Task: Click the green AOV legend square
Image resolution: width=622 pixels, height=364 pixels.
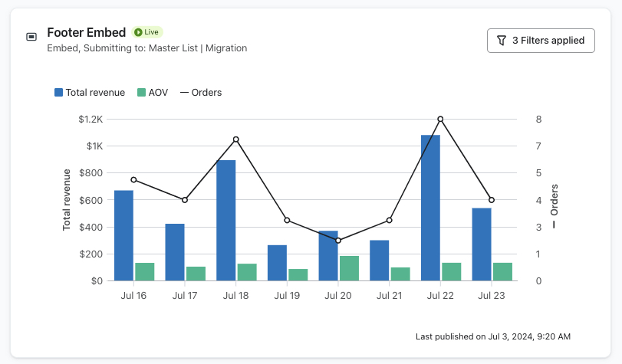Action: (x=141, y=93)
